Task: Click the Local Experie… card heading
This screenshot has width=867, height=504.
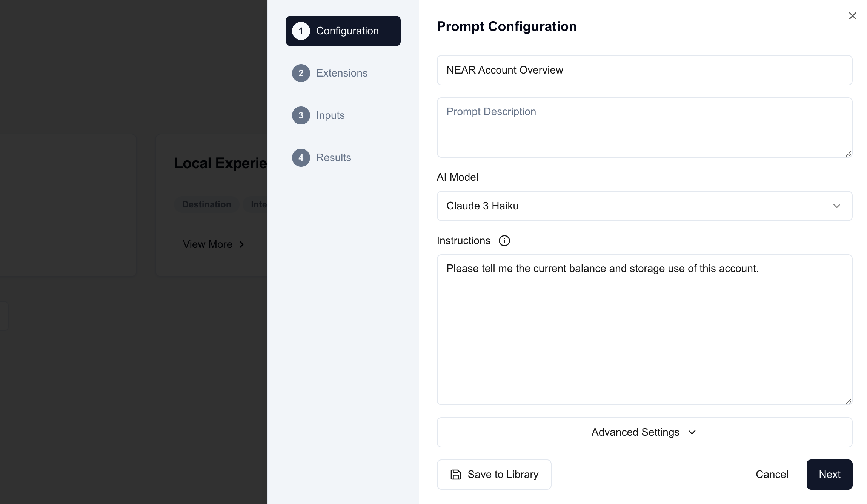Action: coord(220,163)
